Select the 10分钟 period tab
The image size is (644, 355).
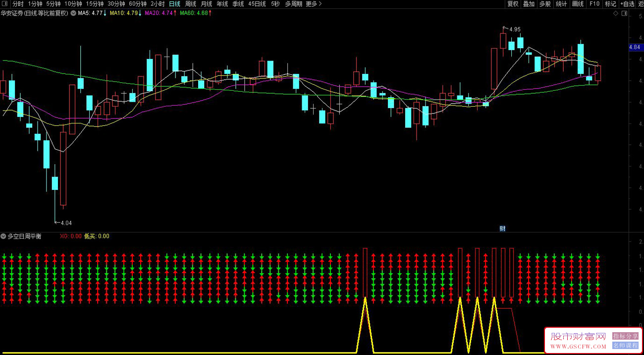(x=73, y=4)
